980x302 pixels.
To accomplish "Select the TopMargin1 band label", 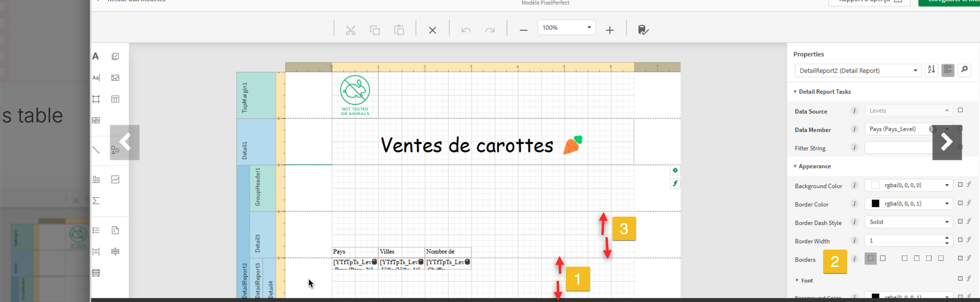I will pos(245,97).
